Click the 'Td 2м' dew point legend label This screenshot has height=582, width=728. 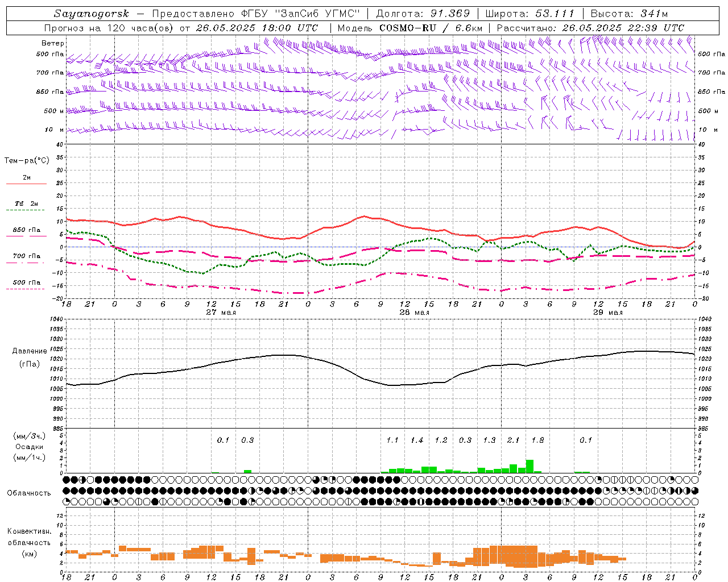(x=27, y=203)
